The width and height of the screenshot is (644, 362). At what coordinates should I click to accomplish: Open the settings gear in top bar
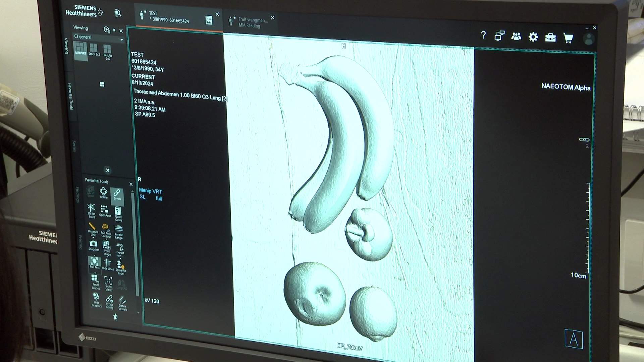pyautogui.click(x=533, y=37)
